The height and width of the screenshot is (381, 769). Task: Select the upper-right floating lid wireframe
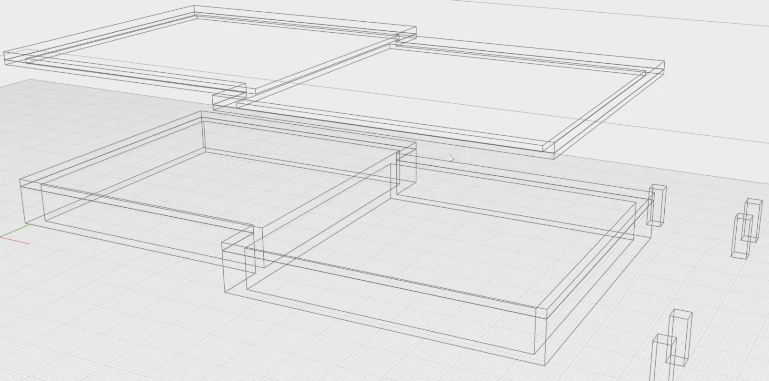tap(439, 96)
